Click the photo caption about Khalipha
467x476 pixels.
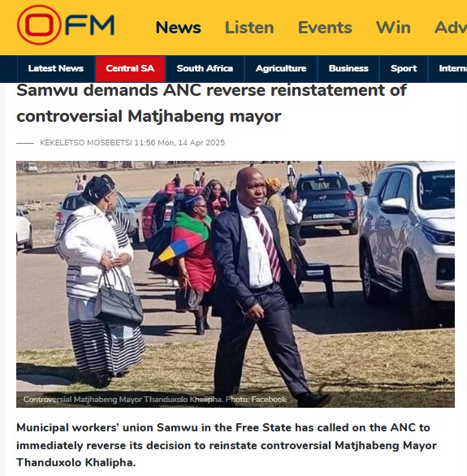pos(155,399)
